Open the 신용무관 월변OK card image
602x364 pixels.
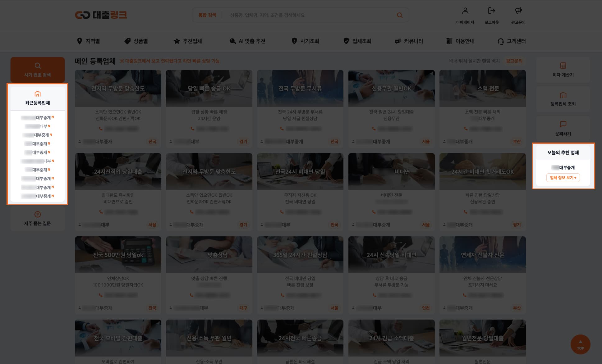pyautogui.click(x=392, y=89)
